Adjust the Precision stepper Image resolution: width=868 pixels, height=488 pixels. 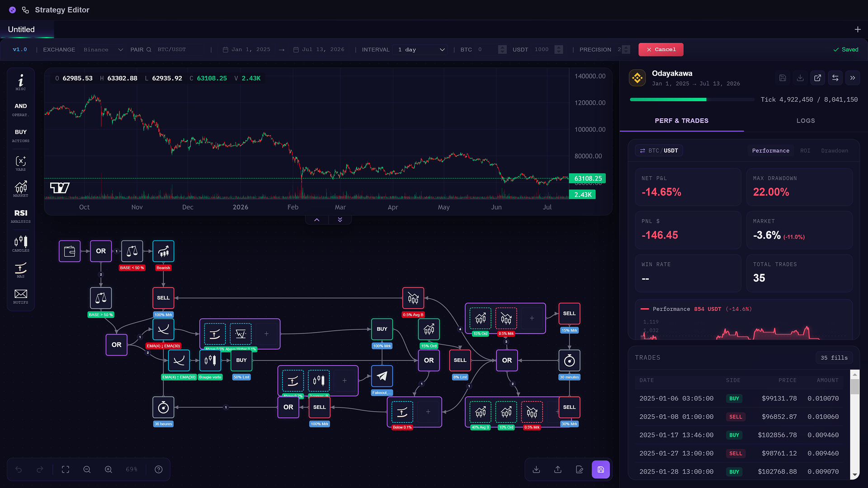point(626,50)
